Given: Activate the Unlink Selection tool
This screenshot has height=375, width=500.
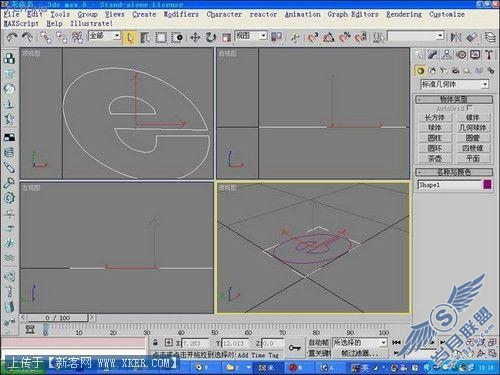Looking at the screenshot, I should 61,37.
